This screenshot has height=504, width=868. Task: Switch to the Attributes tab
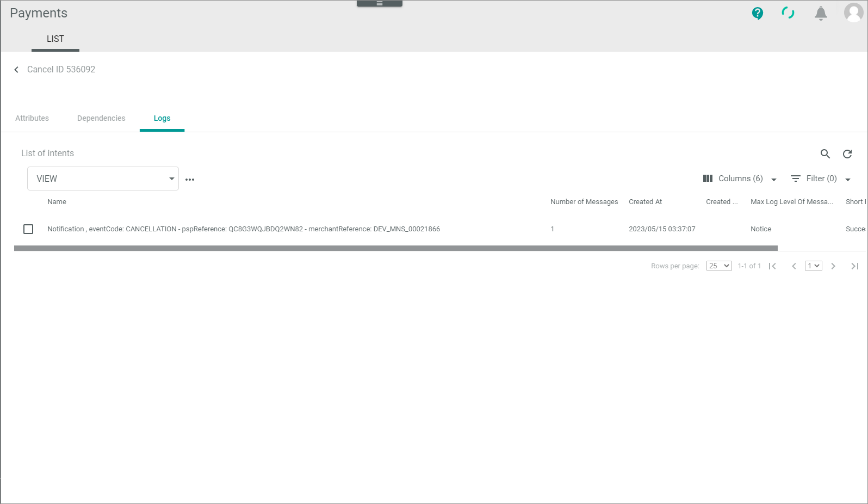pos(32,118)
